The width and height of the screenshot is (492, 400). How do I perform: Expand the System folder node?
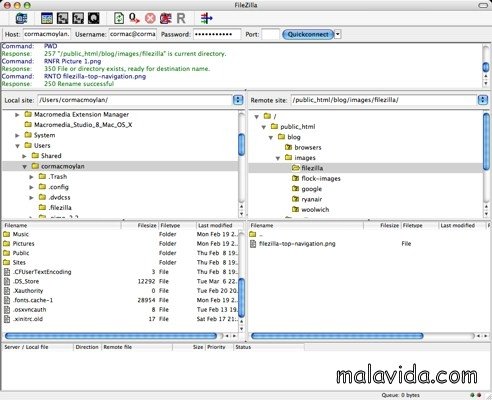pos(17,135)
